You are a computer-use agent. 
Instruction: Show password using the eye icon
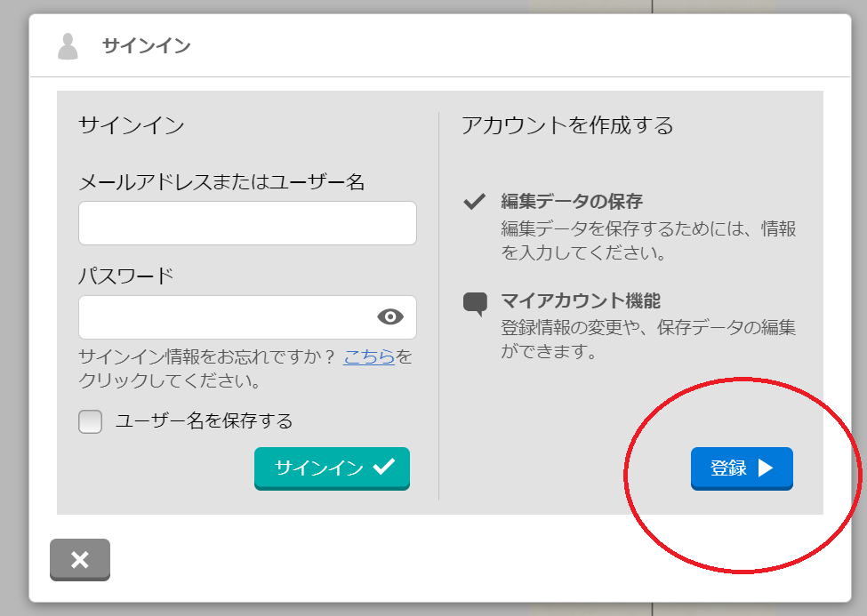390,316
